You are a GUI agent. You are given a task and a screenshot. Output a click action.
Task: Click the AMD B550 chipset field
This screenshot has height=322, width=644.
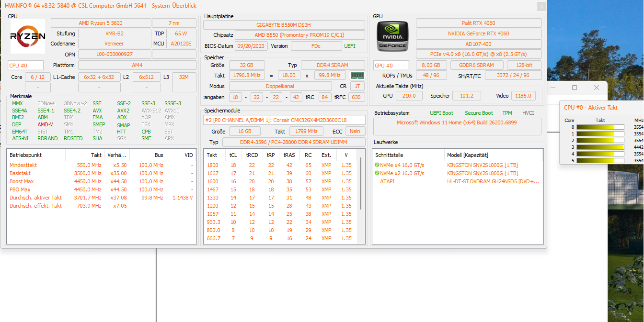(300, 35)
